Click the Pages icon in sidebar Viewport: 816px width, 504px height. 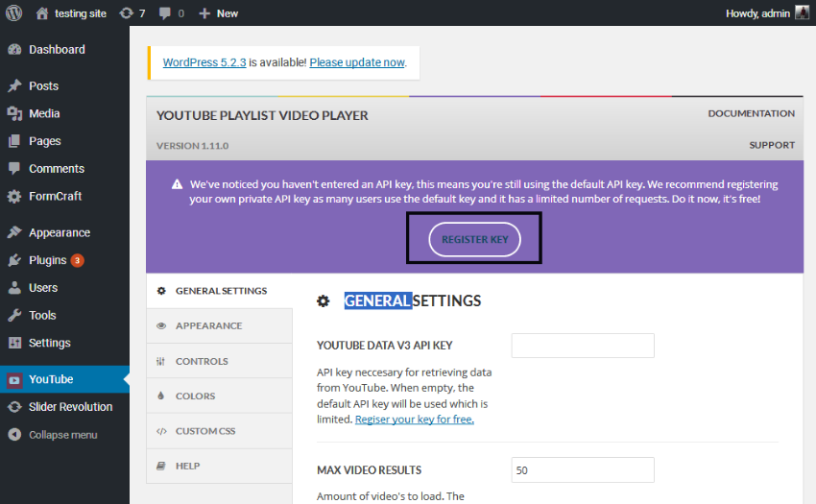coord(14,141)
